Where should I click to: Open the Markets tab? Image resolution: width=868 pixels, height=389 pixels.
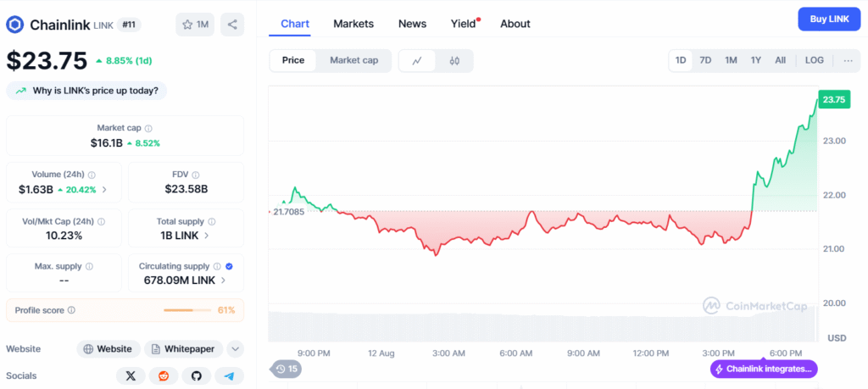click(353, 24)
